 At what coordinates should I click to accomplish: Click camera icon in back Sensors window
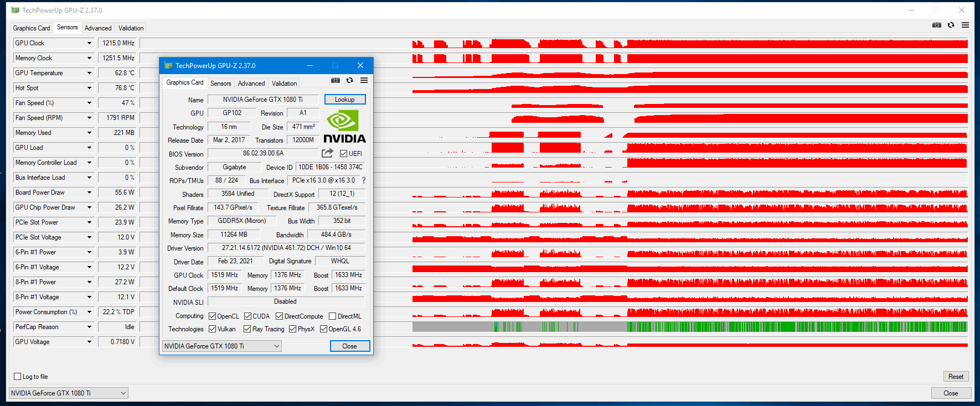click(x=937, y=25)
